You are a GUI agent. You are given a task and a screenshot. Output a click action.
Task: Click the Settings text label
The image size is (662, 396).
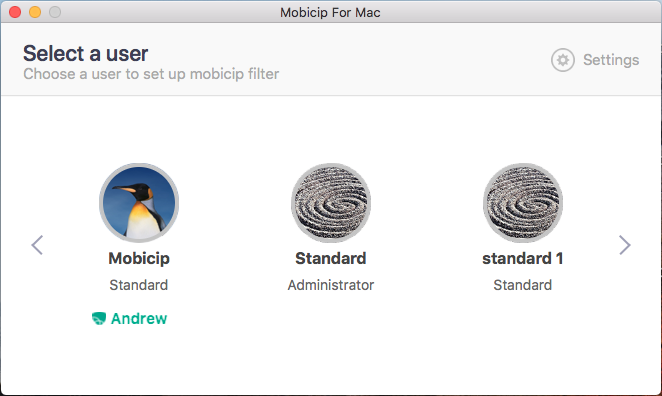click(611, 60)
